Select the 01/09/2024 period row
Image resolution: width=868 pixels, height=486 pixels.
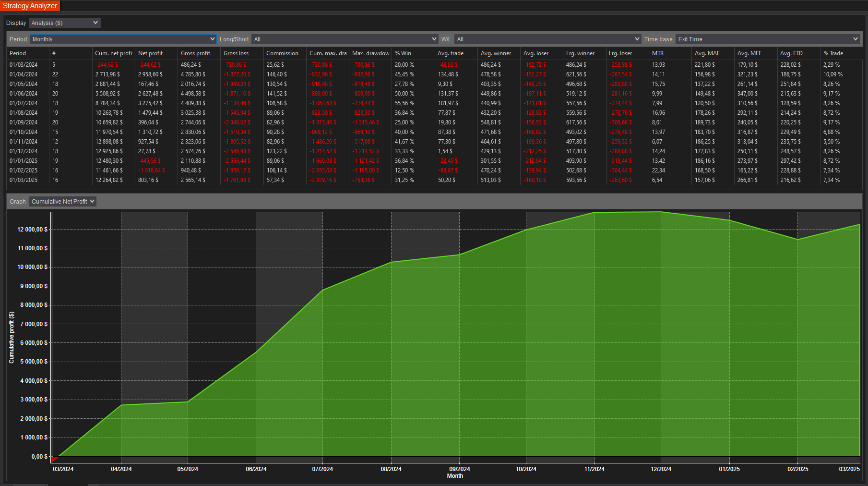[x=434, y=122]
